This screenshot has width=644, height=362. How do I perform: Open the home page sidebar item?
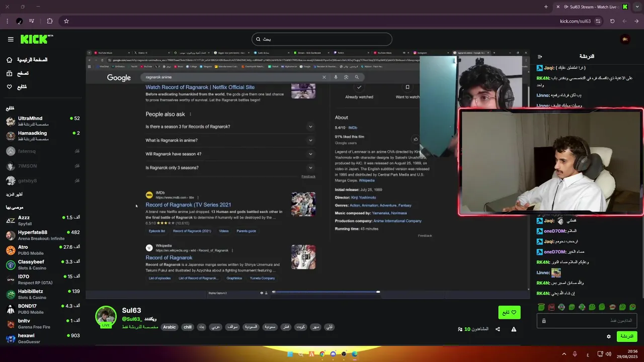coord(27,60)
